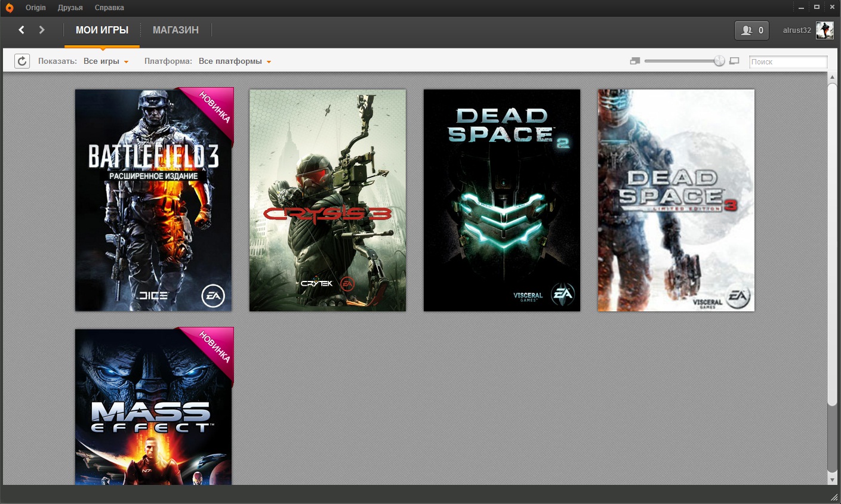Image resolution: width=841 pixels, height=504 pixels.
Task: Click the vertical scrollbar thumb
Action: pos(832,245)
